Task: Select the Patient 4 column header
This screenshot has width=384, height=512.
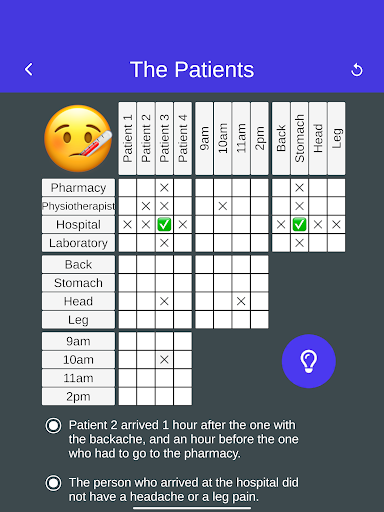Action: pos(183,138)
